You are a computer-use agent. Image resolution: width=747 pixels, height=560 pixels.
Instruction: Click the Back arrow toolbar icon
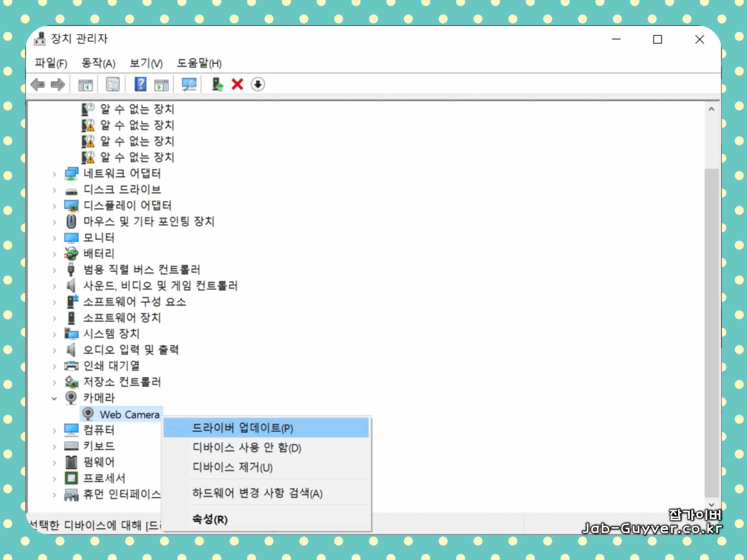[x=38, y=84]
